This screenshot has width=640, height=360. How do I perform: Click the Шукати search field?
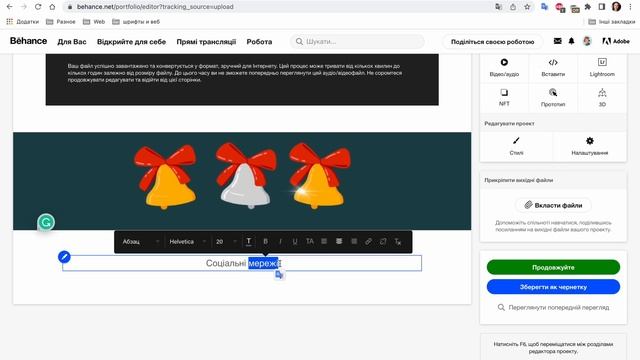click(358, 41)
